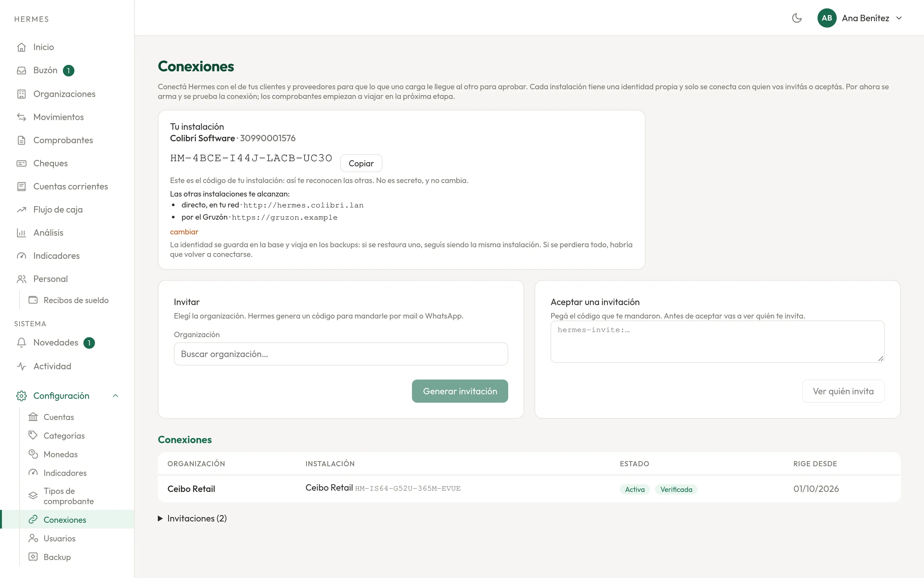Open Cheques via its card icon
The height and width of the screenshot is (578, 924).
click(x=21, y=163)
